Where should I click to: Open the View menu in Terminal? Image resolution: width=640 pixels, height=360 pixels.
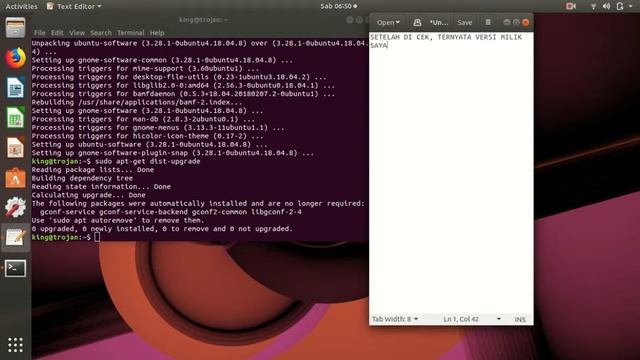click(x=77, y=33)
